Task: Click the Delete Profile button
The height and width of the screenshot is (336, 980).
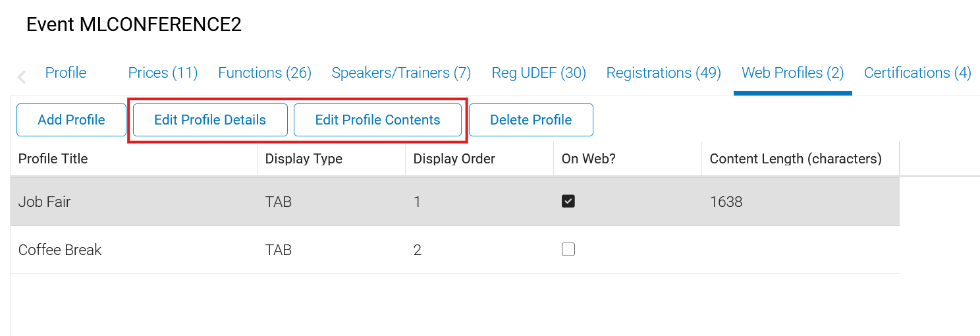Action: pos(531,120)
